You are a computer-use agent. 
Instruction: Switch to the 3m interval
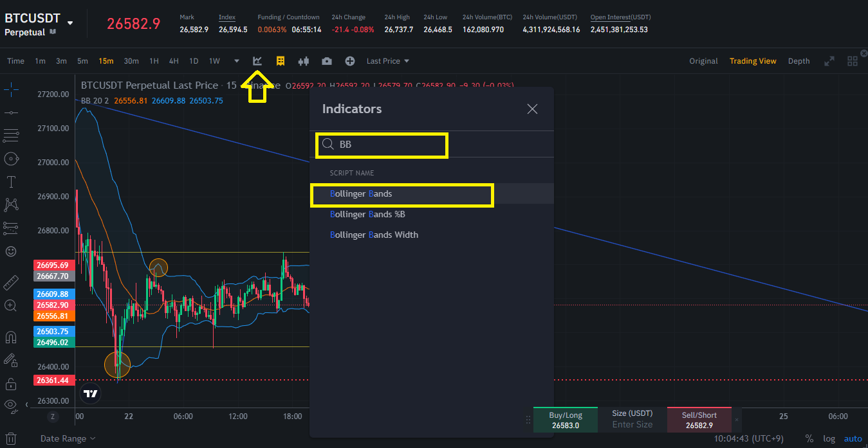[x=61, y=61]
